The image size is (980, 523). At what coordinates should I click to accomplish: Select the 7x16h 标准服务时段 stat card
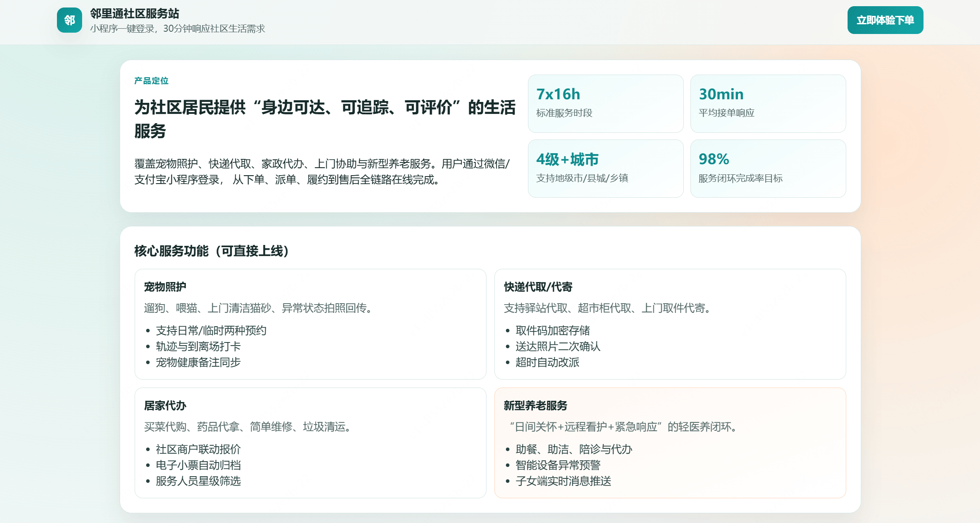click(605, 104)
